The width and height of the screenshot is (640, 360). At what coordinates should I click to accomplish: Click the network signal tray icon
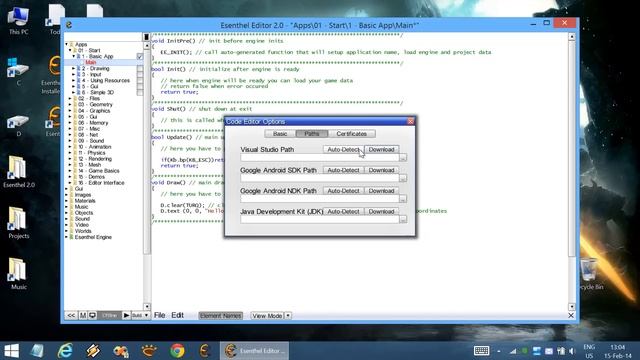513,351
